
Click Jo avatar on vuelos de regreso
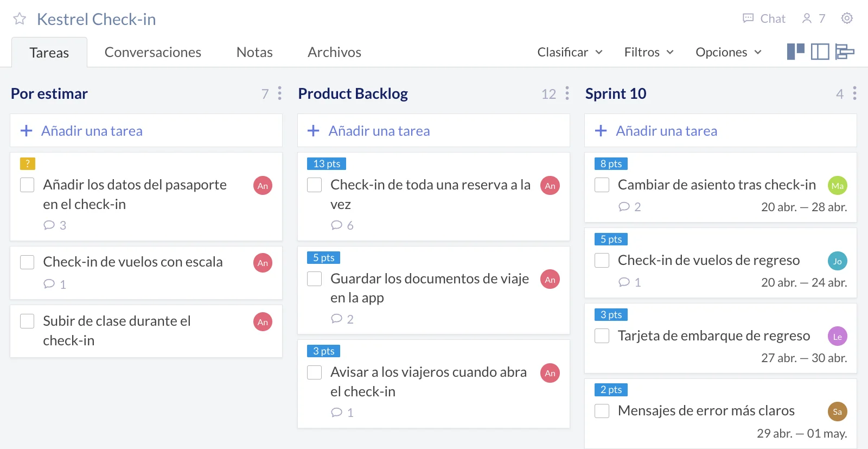(838, 261)
